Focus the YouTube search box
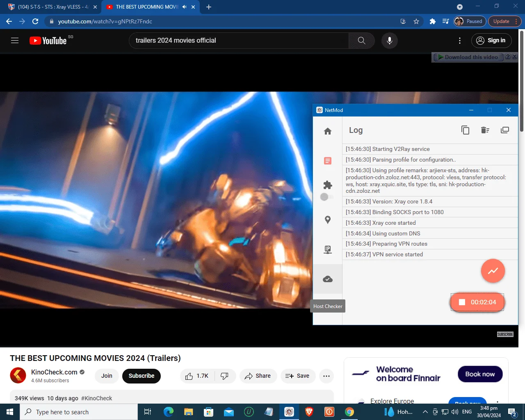The width and height of the screenshot is (525, 420). (239, 40)
